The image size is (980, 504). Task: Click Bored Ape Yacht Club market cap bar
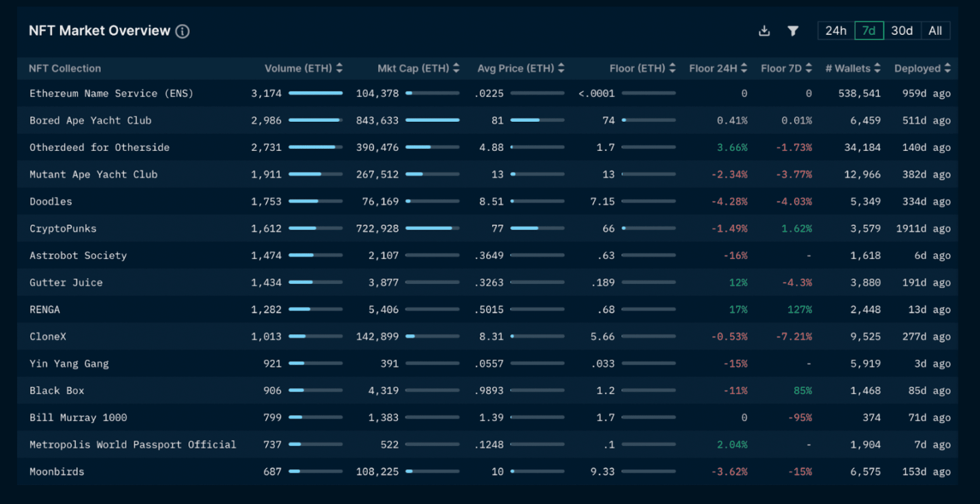[433, 120]
